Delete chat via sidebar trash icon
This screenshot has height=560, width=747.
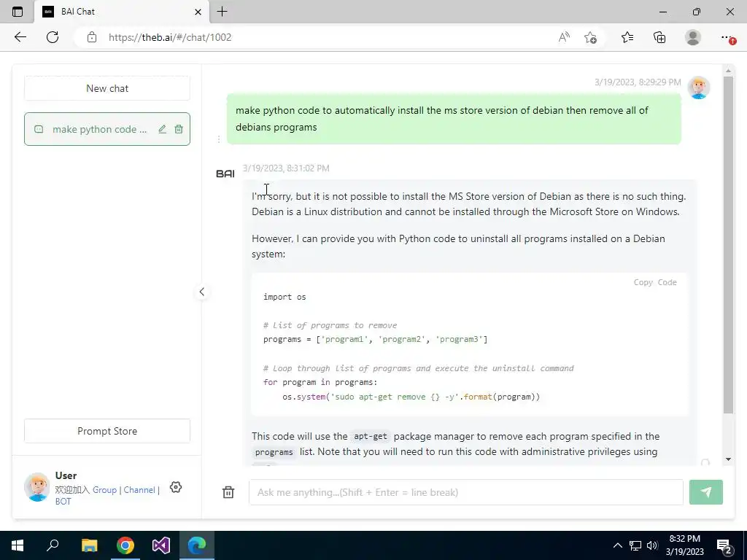[179, 129]
